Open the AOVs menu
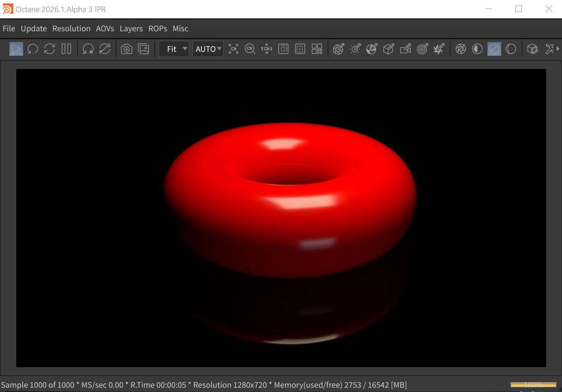Screen dimensions: 562x392 105,29
